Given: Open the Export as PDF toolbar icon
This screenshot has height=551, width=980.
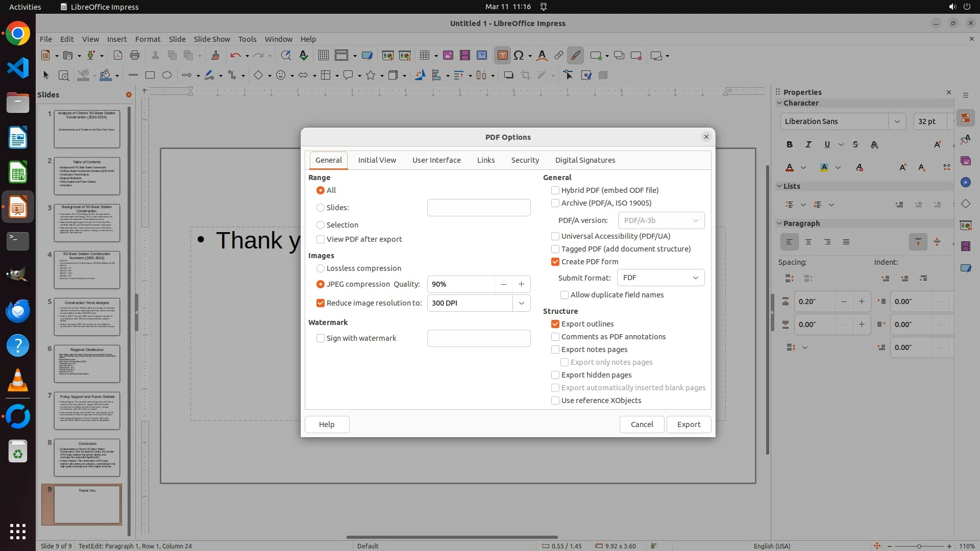Looking at the screenshot, I should point(118,56).
